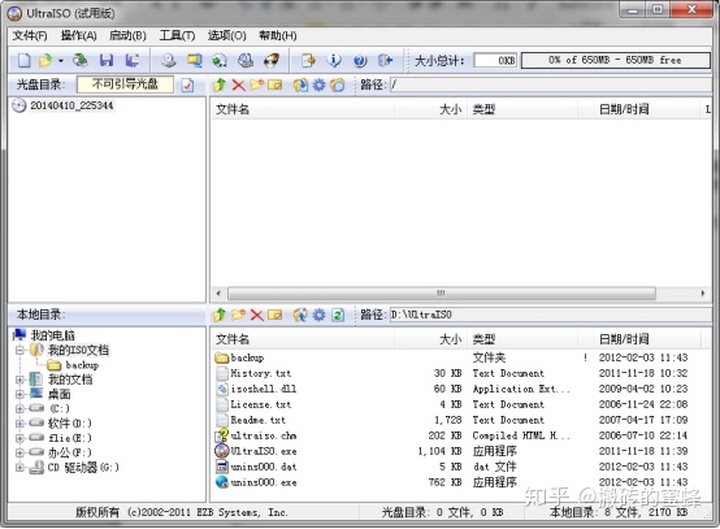Click the Save floppy disk icon
The image size is (720, 529).
(x=107, y=61)
